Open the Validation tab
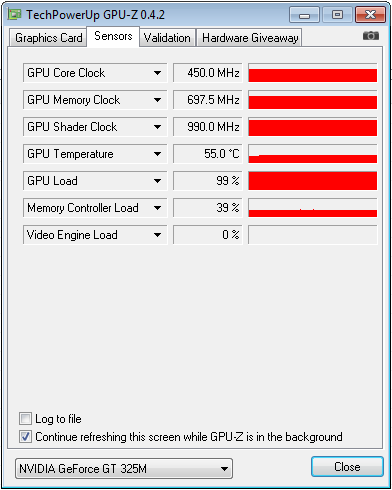Screen dimensions: 392x490 click(167, 38)
